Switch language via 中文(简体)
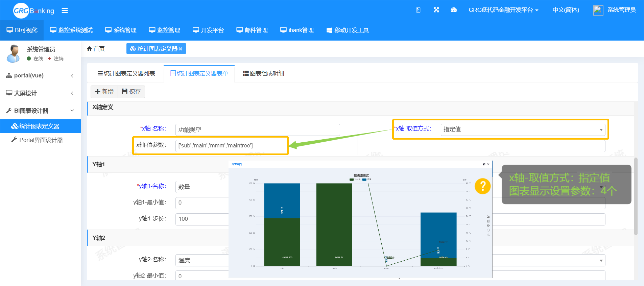The height and width of the screenshot is (286, 644). [x=566, y=10]
